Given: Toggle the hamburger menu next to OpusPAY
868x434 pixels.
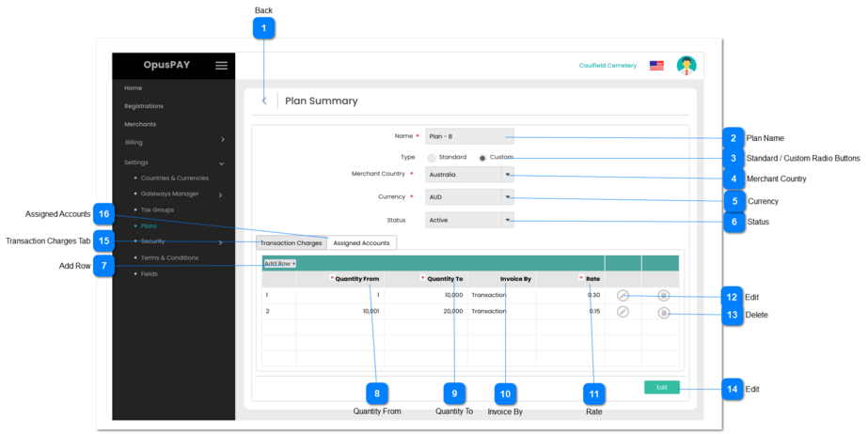Looking at the screenshot, I should [221, 65].
